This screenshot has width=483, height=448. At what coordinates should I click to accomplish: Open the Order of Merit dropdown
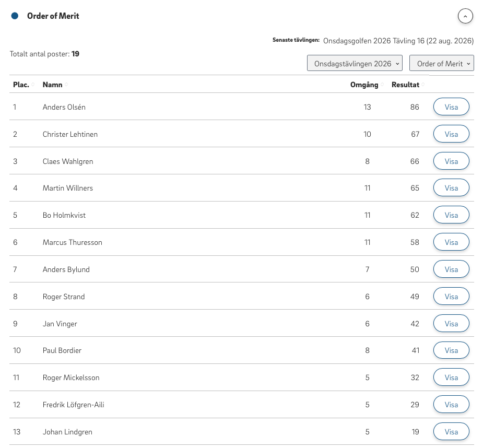point(441,63)
